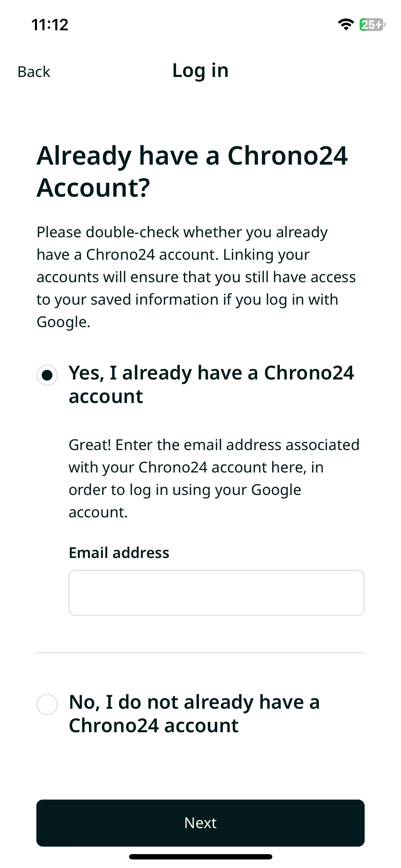Image resolution: width=401 pixels, height=868 pixels.
Task: Select 'Yes, I already have' radio button
Action: (x=47, y=375)
